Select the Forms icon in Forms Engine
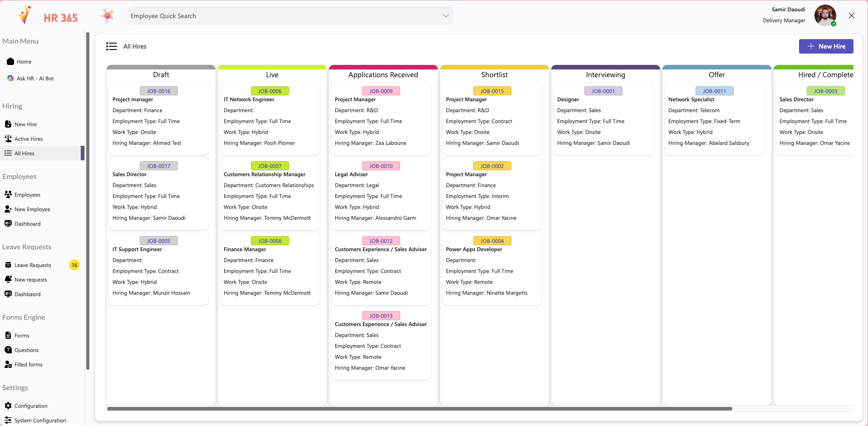The height and width of the screenshot is (426, 868). coord(8,335)
